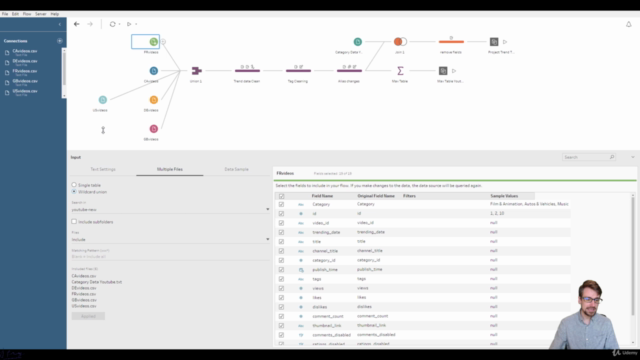Toggle the select-all fields header checkbox
The image size is (640, 360).
[x=281, y=196]
